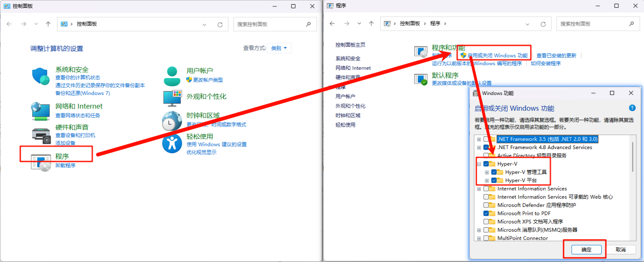Expand the .NET Framework 4.8 Advanced Services node
The height and width of the screenshot is (262, 644).
[479, 147]
